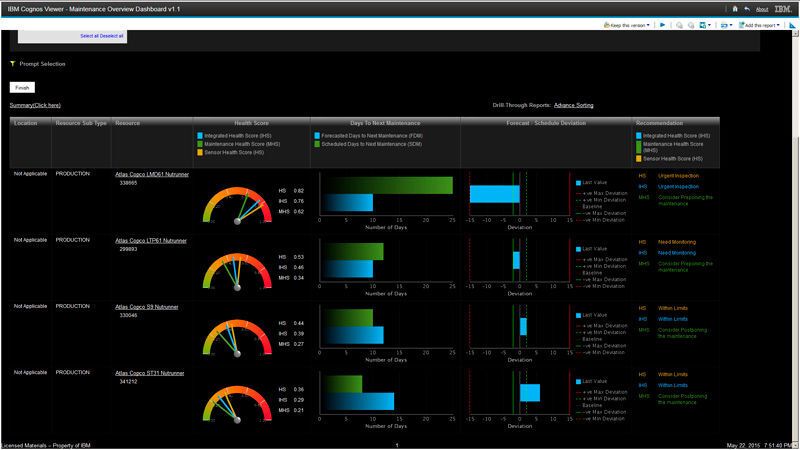This screenshot has width=800, height=450.
Task: Click the blue deviation bar for LMD61 Nutrunner
Action: [x=495, y=194]
